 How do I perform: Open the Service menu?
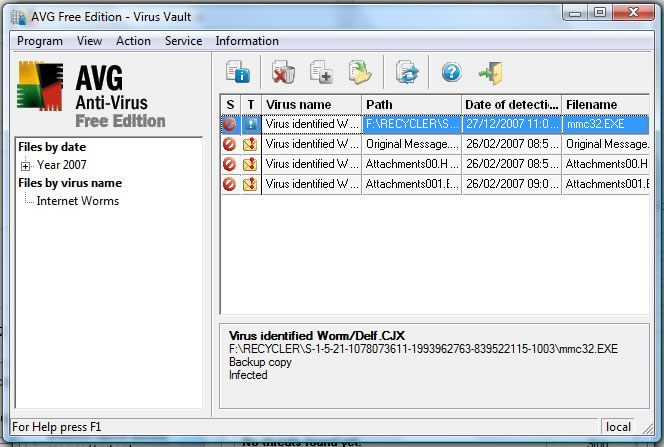click(183, 41)
